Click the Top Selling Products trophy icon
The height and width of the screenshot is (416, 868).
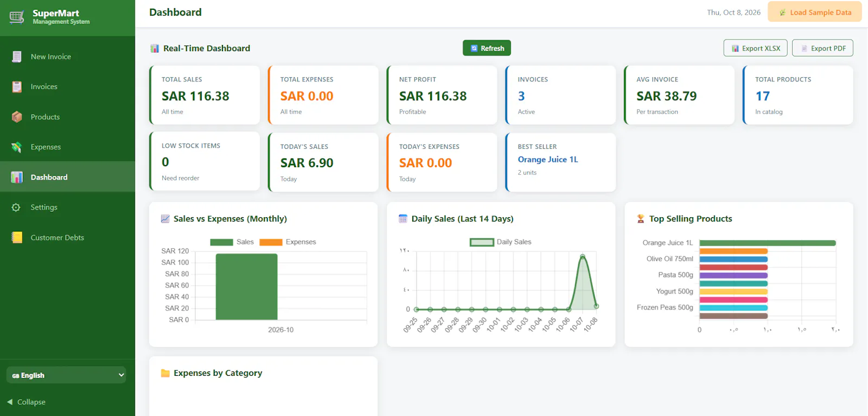pos(641,219)
